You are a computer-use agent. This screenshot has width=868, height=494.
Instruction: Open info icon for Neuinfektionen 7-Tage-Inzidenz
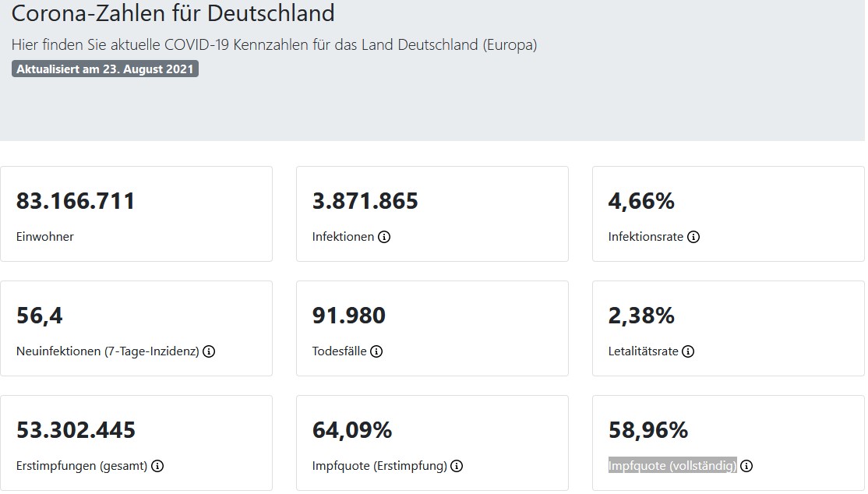pyautogui.click(x=209, y=351)
